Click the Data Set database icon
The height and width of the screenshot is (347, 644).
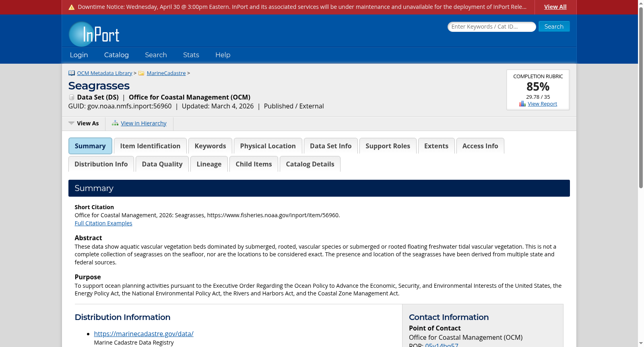(x=72, y=97)
